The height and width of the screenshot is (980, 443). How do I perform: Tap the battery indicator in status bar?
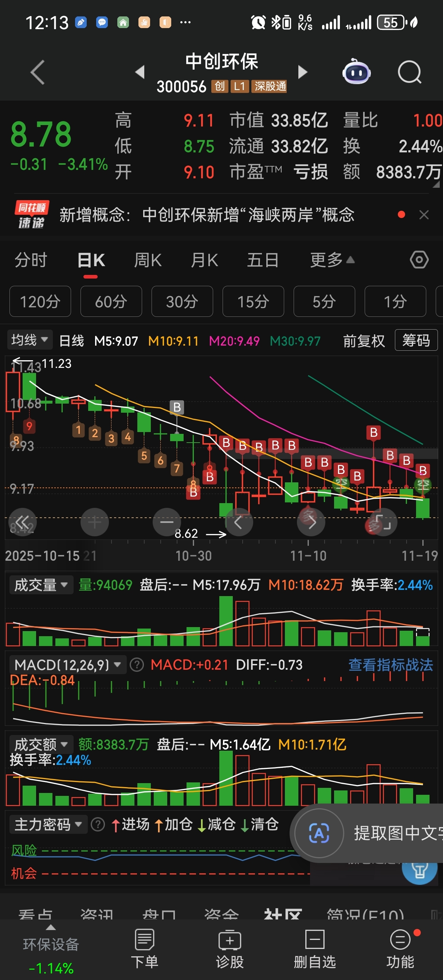[x=392, y=23]
